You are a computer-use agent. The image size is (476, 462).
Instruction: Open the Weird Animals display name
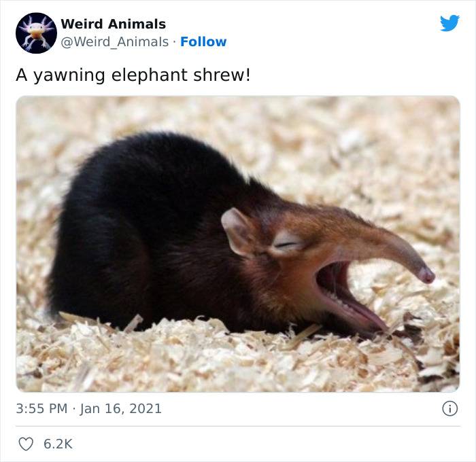[114, 24]
